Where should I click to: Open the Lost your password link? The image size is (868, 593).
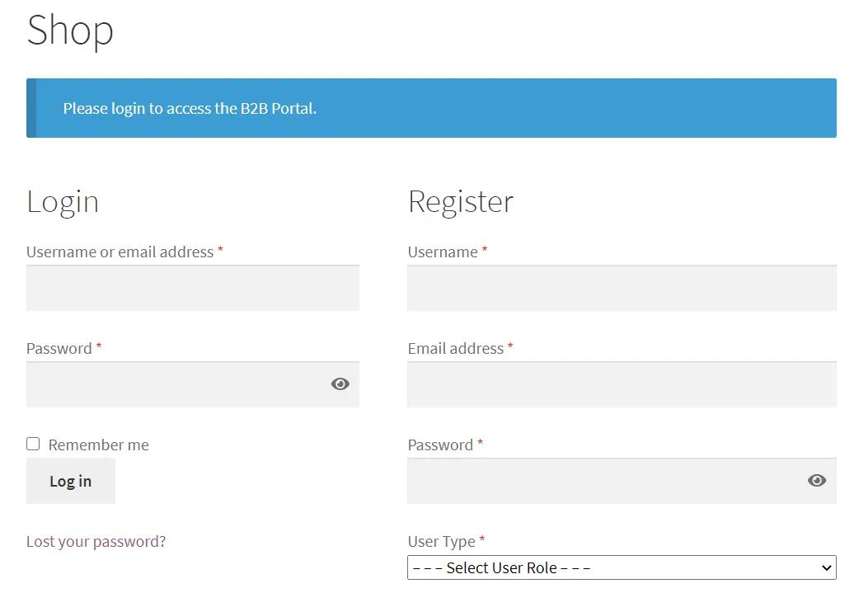[96, 542]
